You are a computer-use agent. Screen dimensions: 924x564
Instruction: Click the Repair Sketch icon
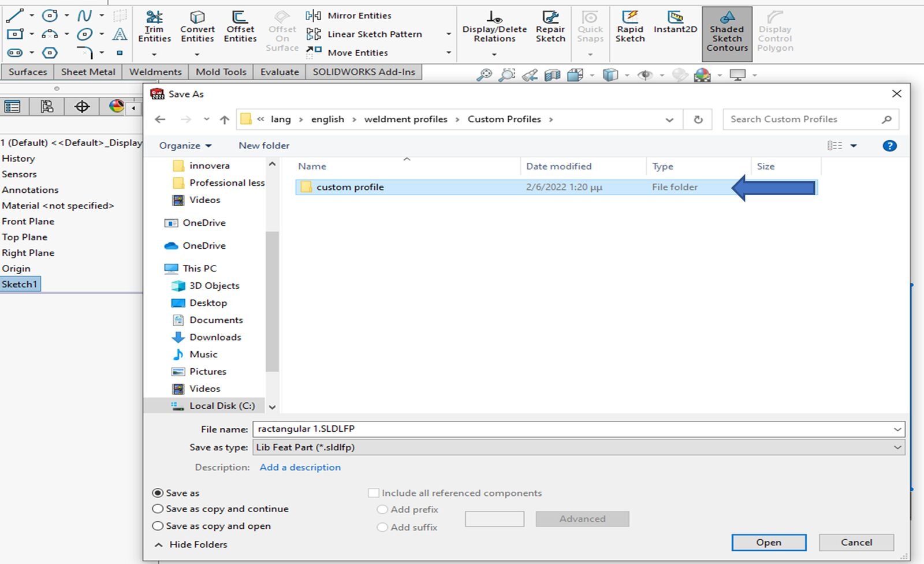coord(550,27)
